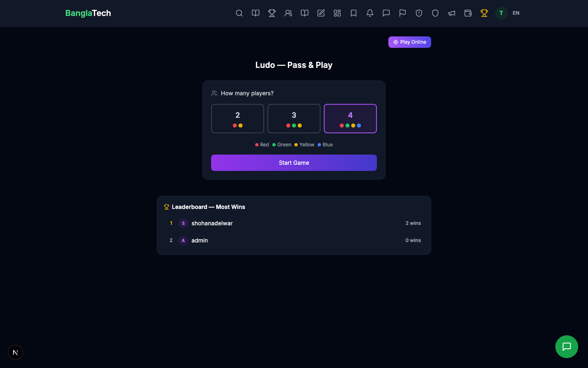
Task: Click the notifications bell icon
Action: tap(370, 13)
